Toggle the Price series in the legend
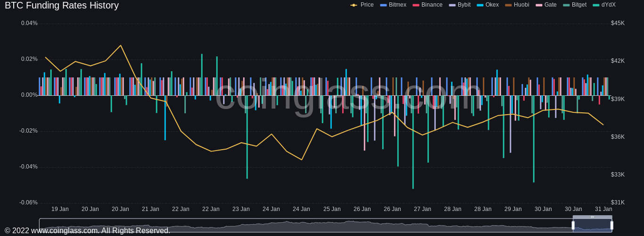644x236 pixels. click(362, 5)
